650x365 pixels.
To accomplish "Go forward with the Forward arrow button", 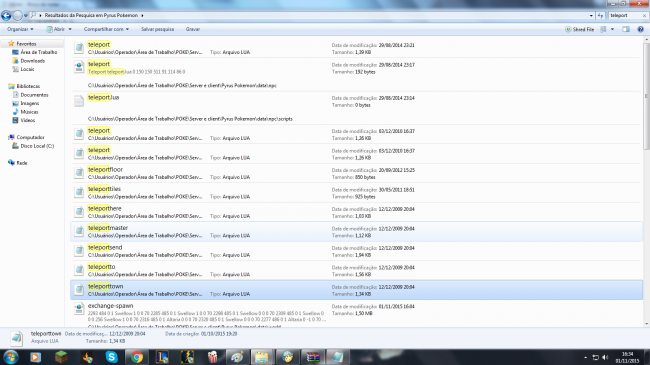I will pyautogui.click(x=17, y=16).
